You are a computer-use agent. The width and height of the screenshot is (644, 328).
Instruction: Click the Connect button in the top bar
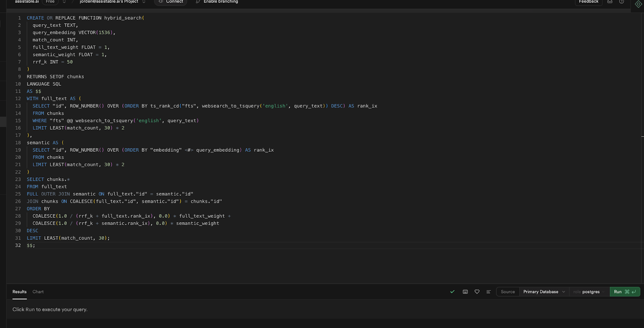tap(171, 2)
